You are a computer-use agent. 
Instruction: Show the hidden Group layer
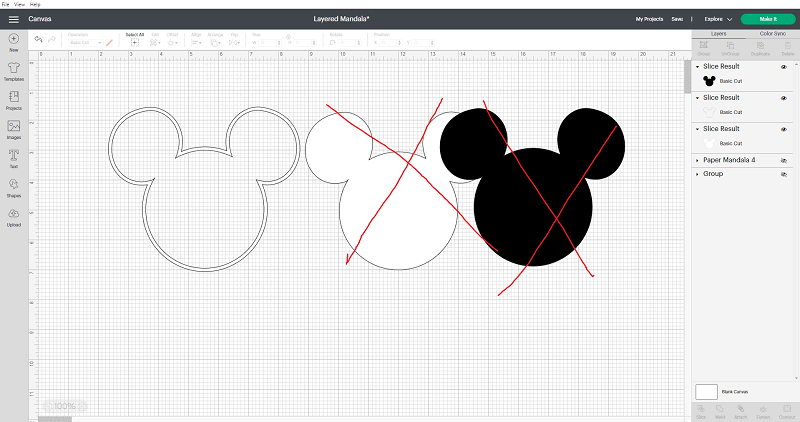coord(784,174)
